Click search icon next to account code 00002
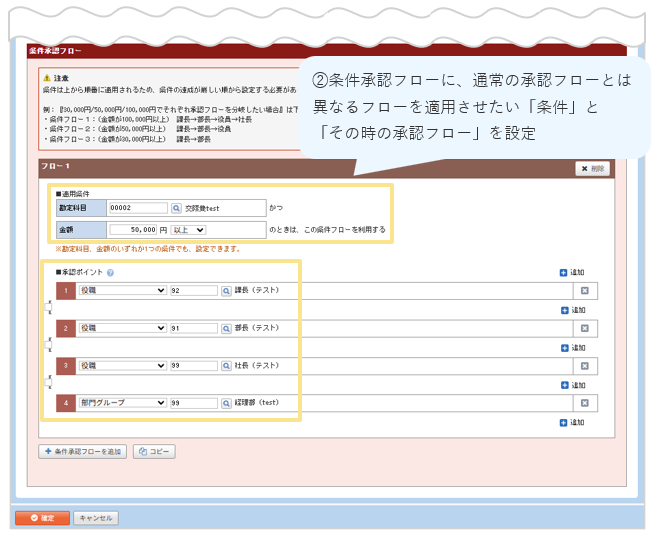 pyautogui.click(x=176, y=208)
